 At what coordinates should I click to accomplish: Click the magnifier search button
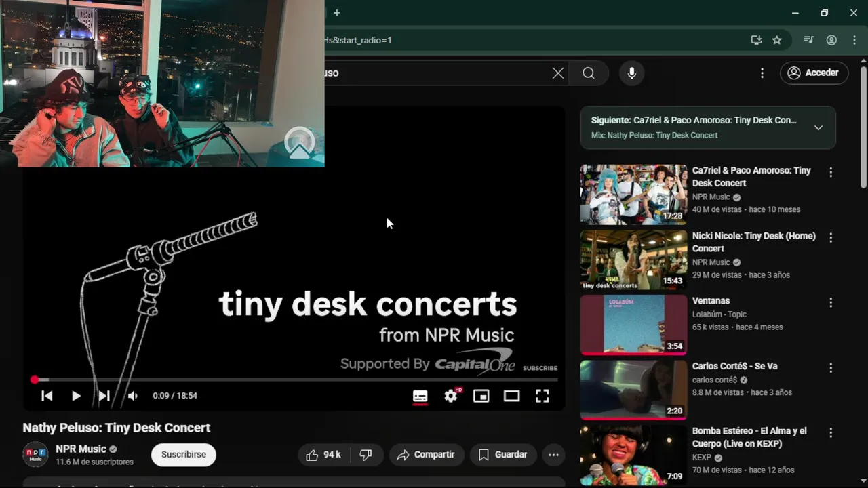(x=589, y=73)
